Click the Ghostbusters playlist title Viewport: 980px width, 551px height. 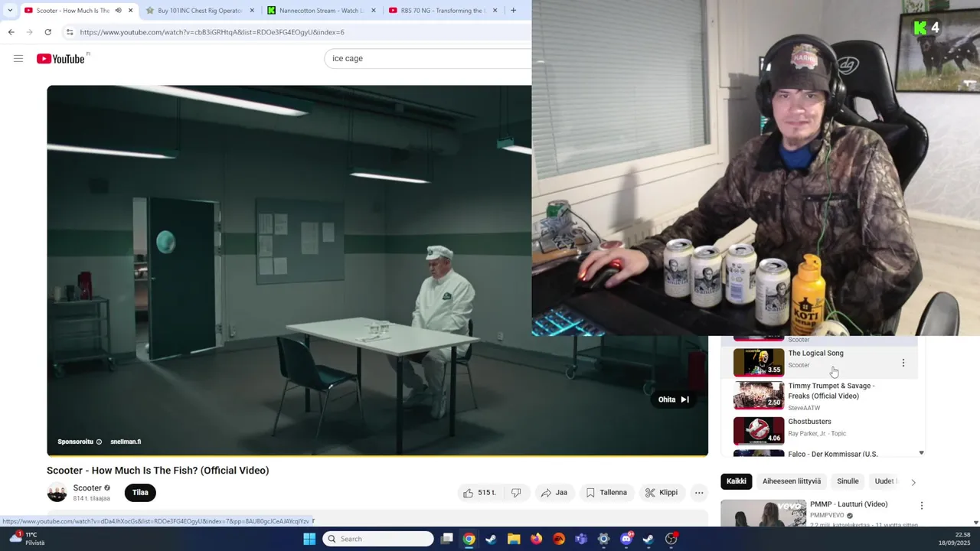[809, 422]
